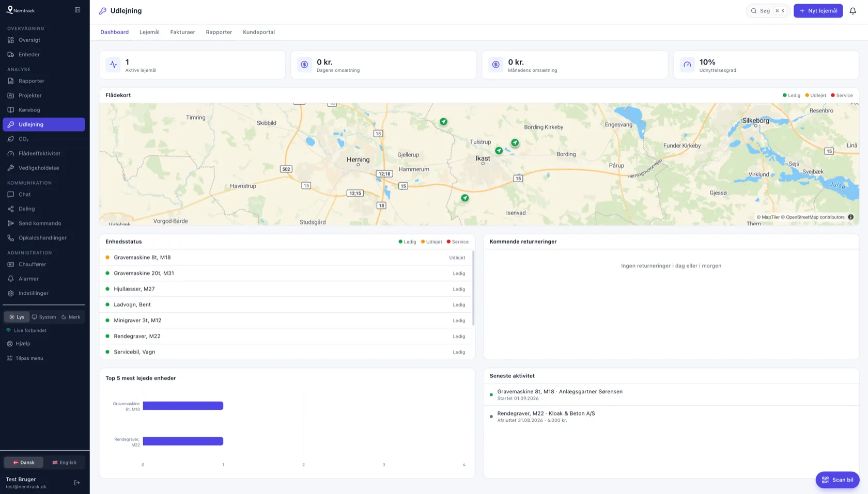Screen dimensions: 868x494
Task: Select the Servicebil, Vagn row
Action: pyautogui.click(x=286, y=352)
